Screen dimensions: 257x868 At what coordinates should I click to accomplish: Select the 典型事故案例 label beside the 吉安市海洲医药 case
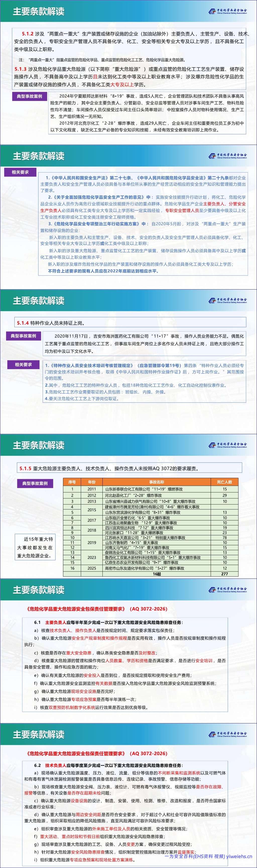click(x=24, y=336)
